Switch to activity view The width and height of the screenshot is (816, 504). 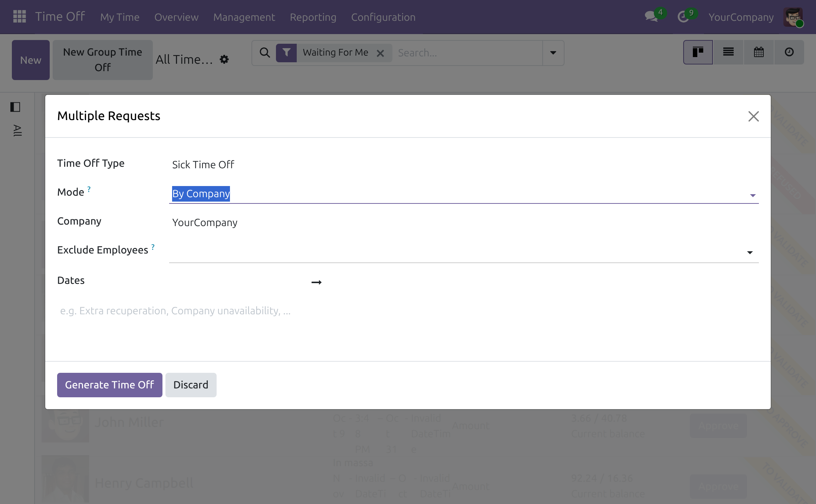click(789, 52)
